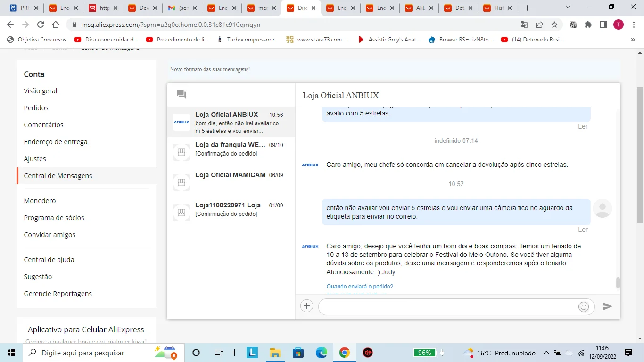Open Chrome's side panel
Image resolution: width=644 pixels, height=362 pixels.
[603, 25]
